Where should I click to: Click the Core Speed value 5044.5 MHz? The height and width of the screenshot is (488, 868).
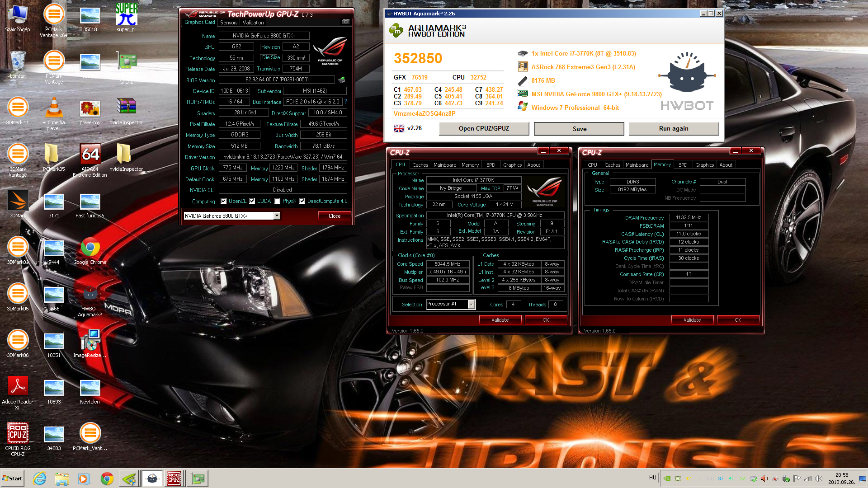[x=447, y=264]
